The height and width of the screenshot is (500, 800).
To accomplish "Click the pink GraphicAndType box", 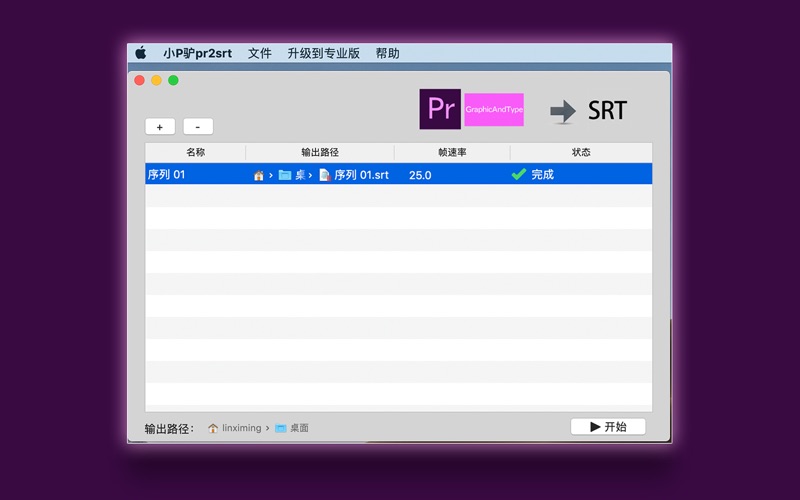I will (494, 109).
